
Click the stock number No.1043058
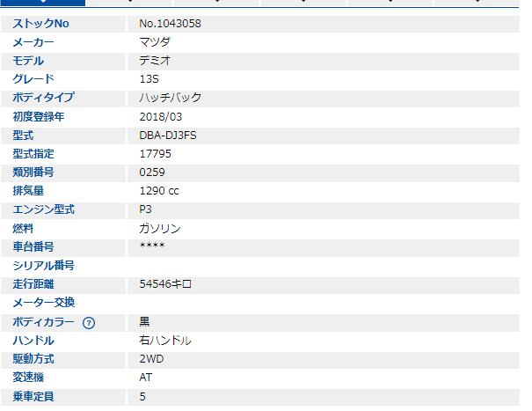[170, 24]
